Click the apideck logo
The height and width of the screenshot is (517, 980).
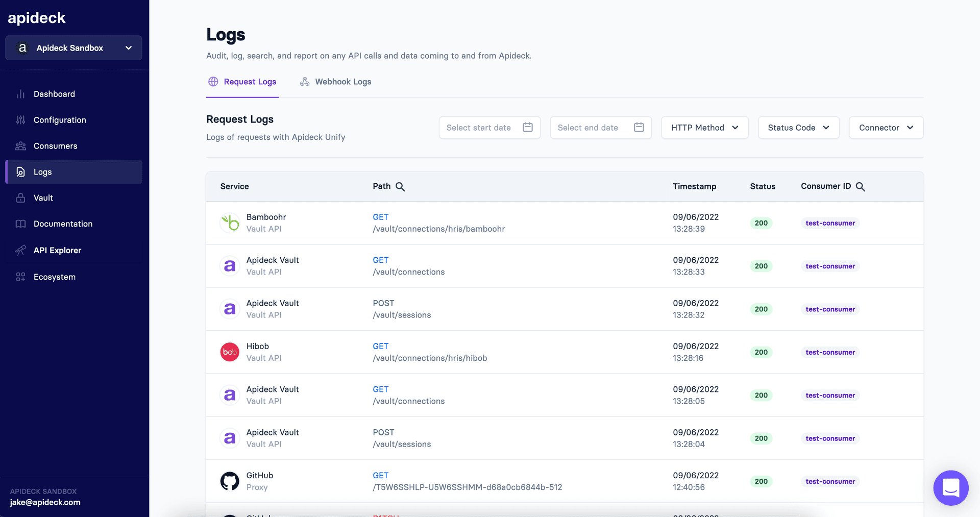37,18
